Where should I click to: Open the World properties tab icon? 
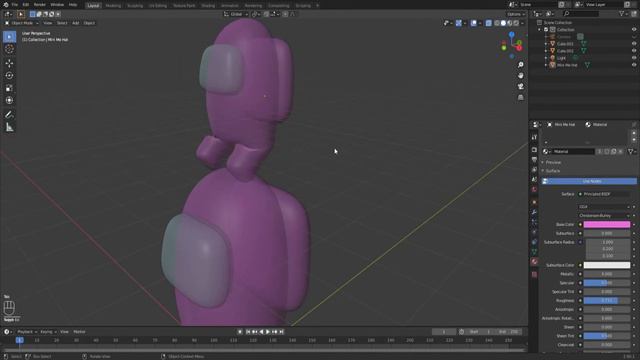tap(534, 190)
